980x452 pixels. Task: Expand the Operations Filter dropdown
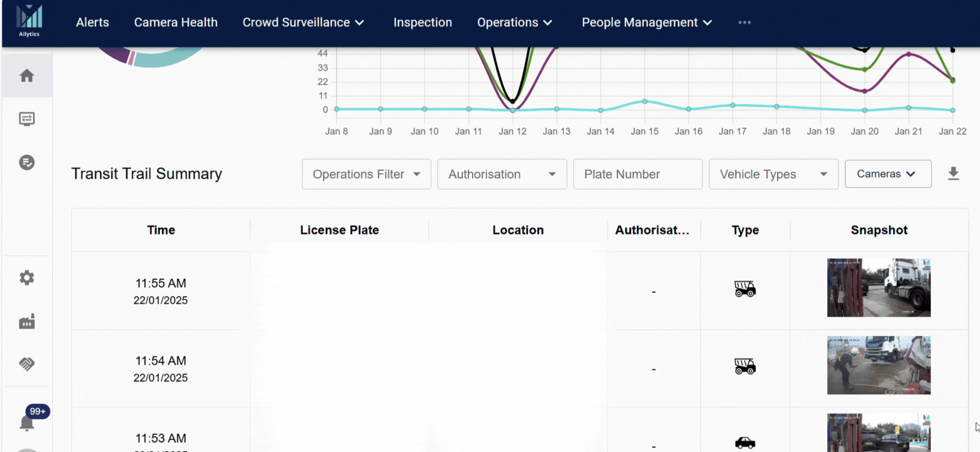[x=366, y=174]
